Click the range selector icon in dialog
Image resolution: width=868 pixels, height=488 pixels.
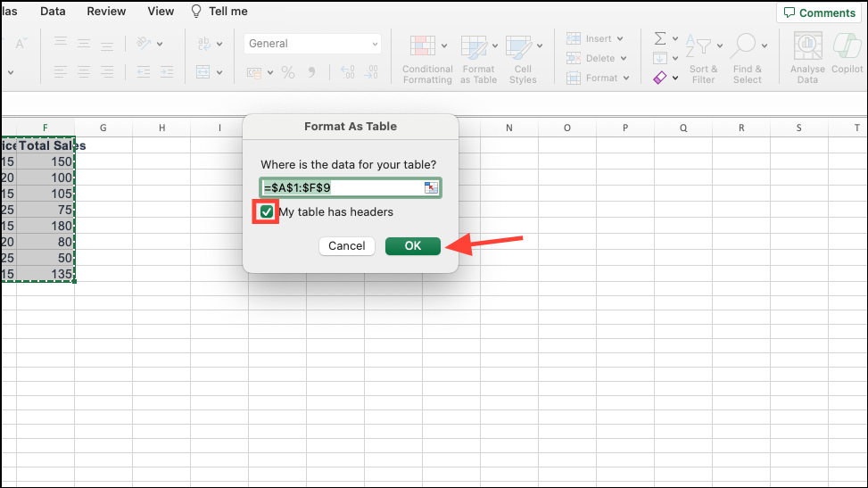[431, 187]
